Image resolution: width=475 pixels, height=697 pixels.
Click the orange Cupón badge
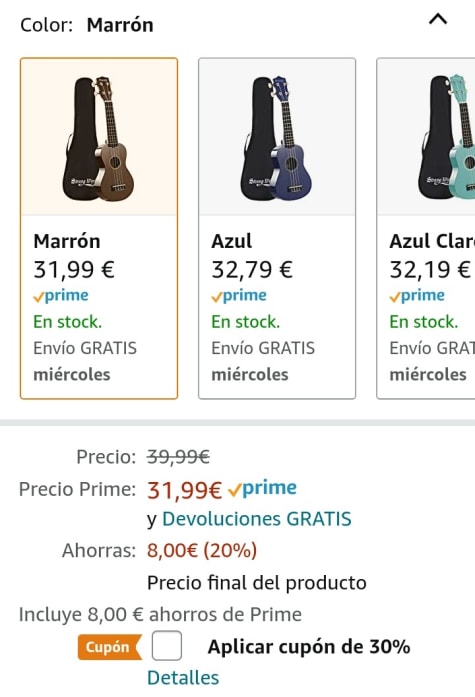tap(110, 647)
